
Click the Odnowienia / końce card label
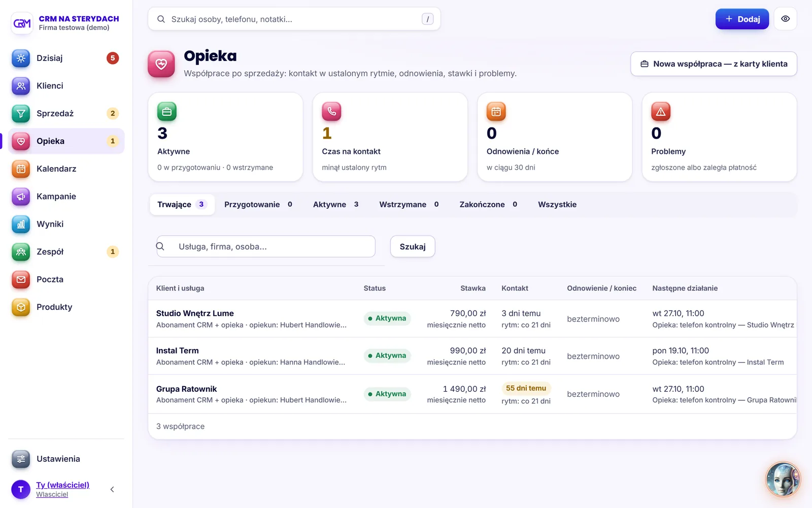pyautogui.click(x=523, y=151)
